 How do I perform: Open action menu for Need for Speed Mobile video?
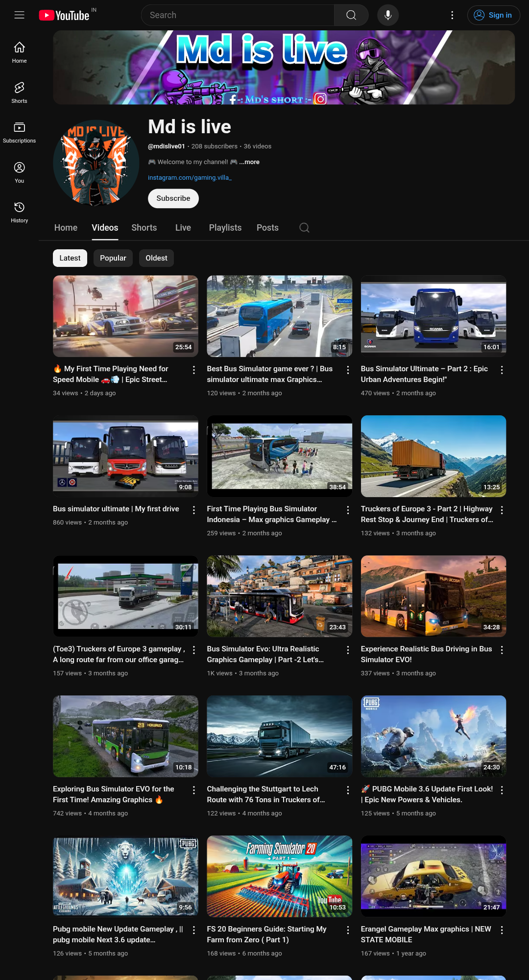[x=194, y=370]
